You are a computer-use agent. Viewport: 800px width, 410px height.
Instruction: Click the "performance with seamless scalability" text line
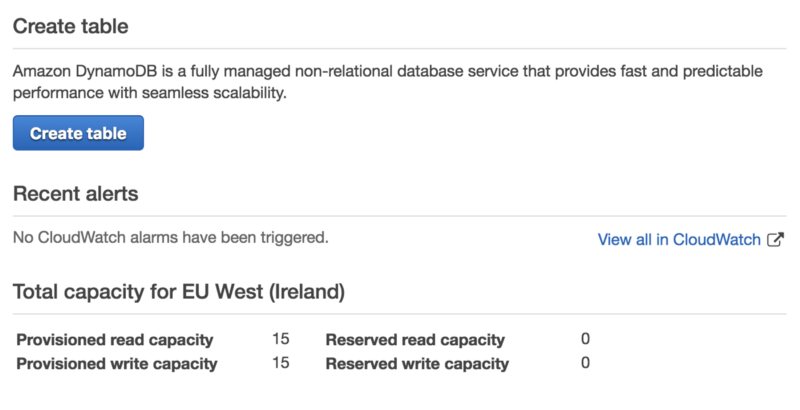coord(149,93)
